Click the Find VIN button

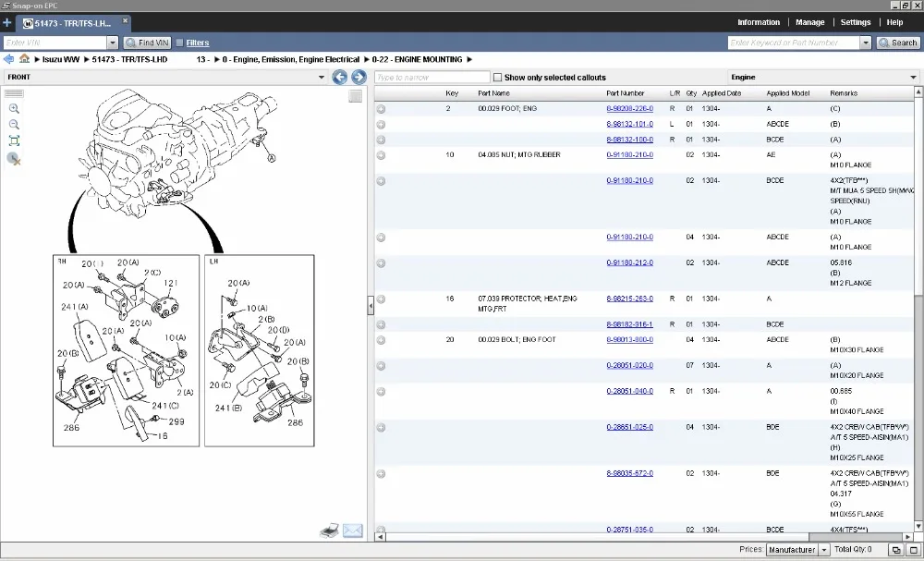tap(147, 43)
